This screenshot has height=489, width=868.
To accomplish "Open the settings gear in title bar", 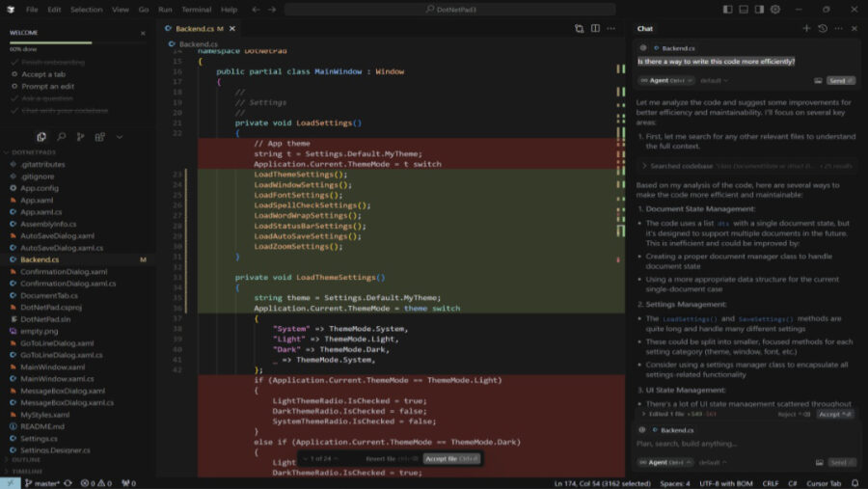I will click(775, 9).
